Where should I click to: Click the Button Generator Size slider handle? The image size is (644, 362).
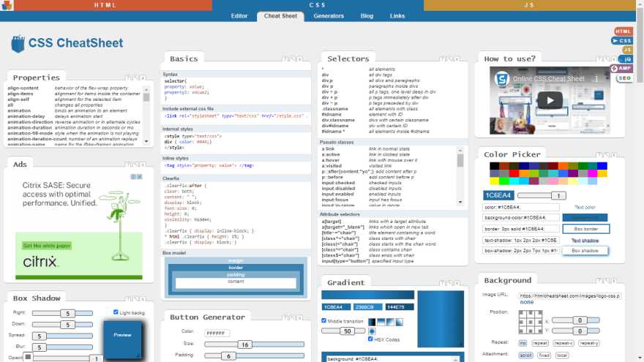click(244, 344)
